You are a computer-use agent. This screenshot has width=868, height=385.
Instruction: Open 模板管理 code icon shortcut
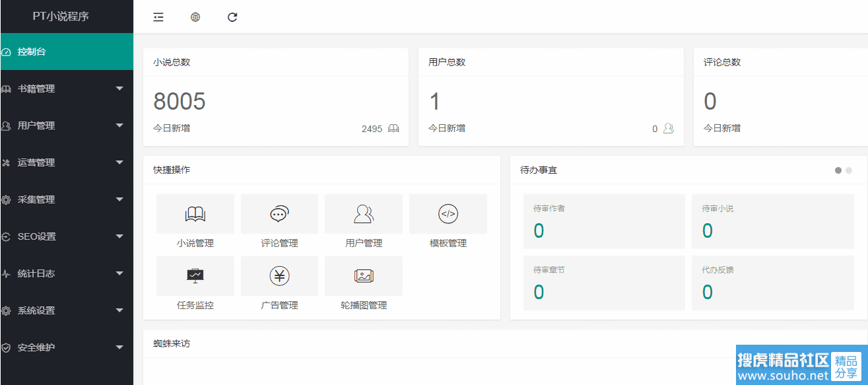[x=448, y=214]
